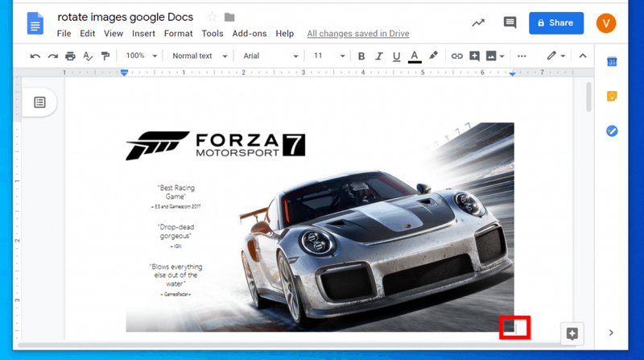Screen dimensions: 644x360
Task: Show the document outline icon
Action: [x=39, y=102]
